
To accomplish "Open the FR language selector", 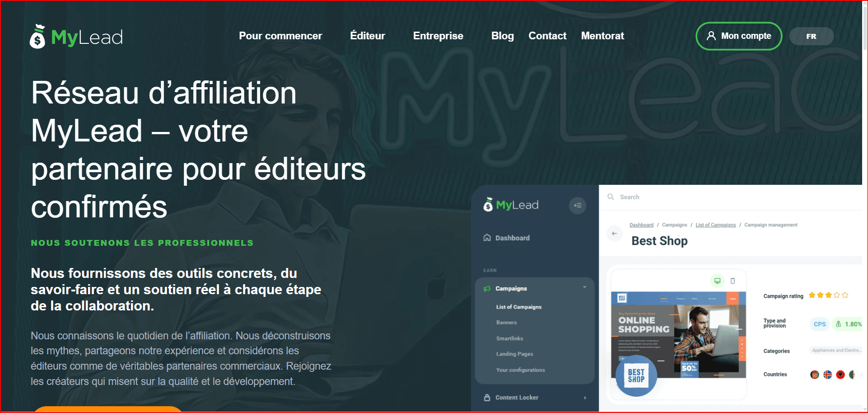I will pyautogui.click(x=811, y=36).
